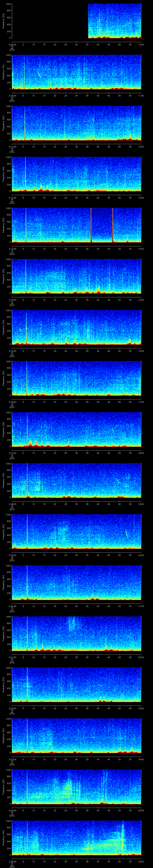The image size is (153, 868).
Task: Click the spectrogram panel starting at 3:14:00
Action: [77, 276]
